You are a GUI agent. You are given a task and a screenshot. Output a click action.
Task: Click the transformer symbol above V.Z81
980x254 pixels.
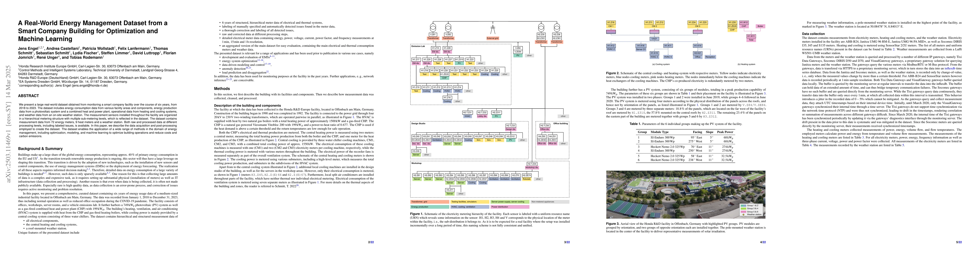click(433, 28)
